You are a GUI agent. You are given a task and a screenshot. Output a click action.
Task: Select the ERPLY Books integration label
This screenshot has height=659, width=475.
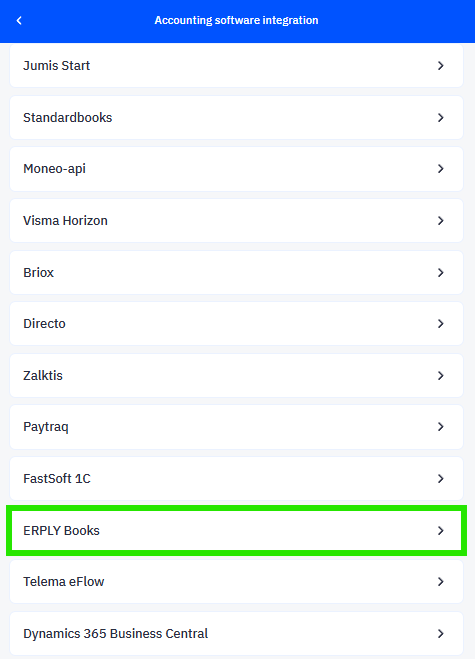[x=61, y=531]
